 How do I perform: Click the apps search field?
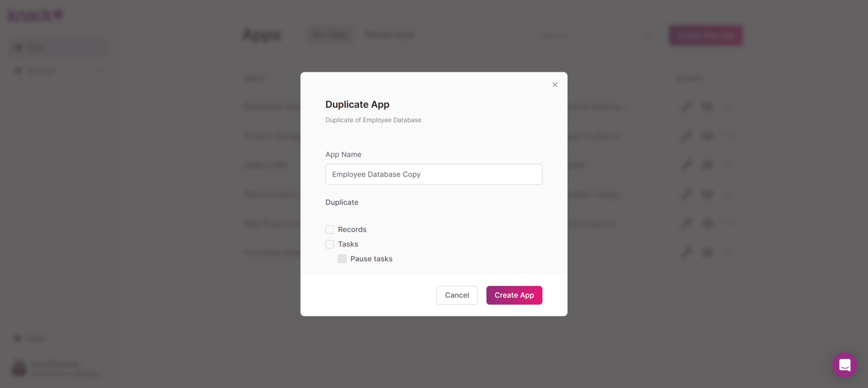click(590, 35)
